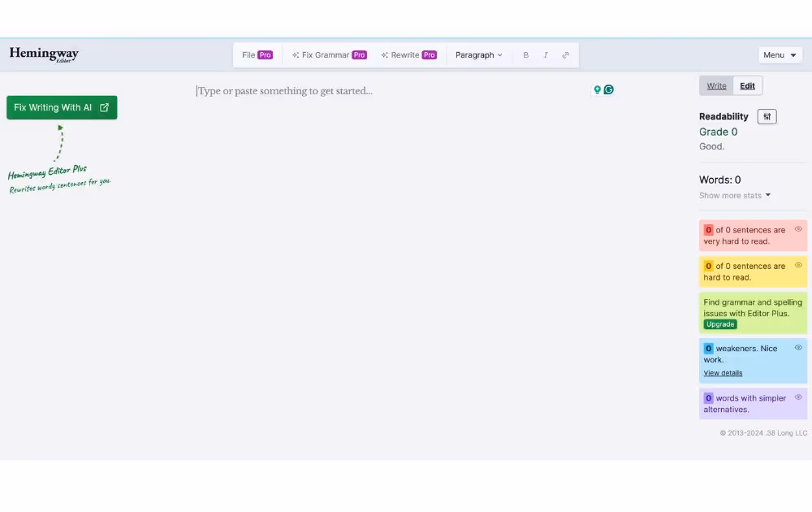
Task: Click the insert link icon
Action: click(565, 55)
